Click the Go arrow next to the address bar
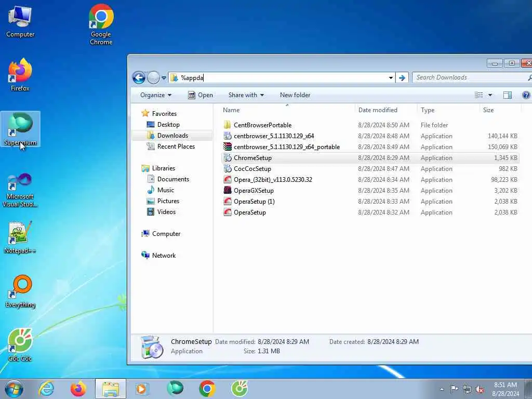This screenshot has height=399, width=532. [402, 78]
